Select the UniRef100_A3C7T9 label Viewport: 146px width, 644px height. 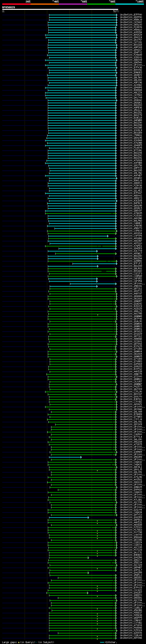coord(131,251)
